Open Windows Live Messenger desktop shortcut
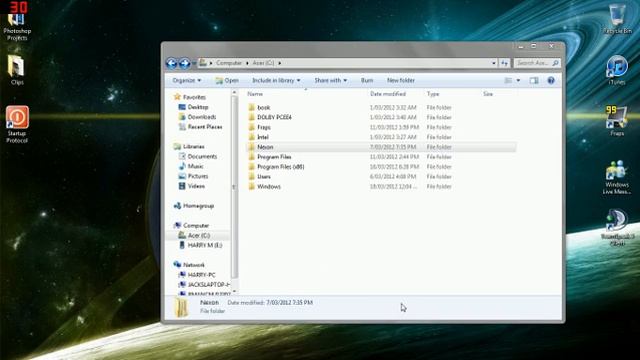Screen dimensions: 640x360 pos(617,177)
